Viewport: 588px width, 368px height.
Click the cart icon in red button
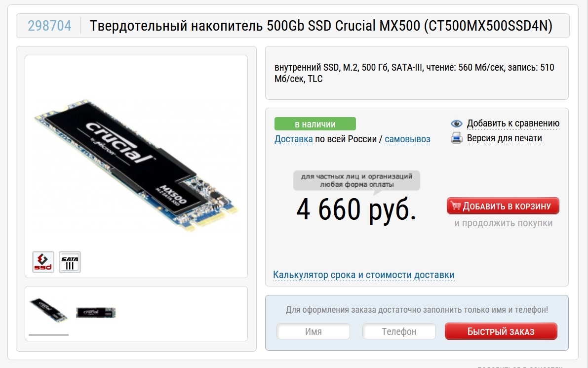tap(456, 205)
